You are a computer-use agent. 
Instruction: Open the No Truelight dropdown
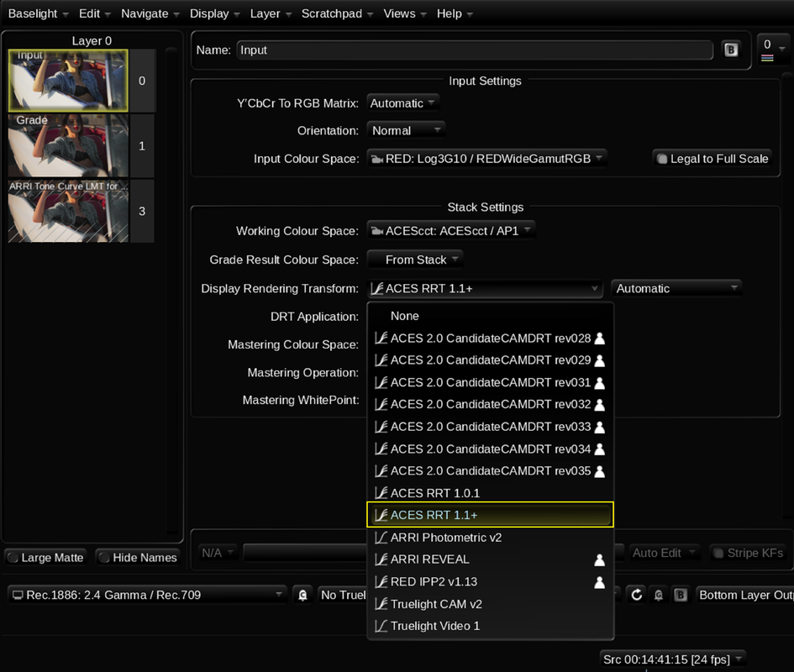(343, 595)
